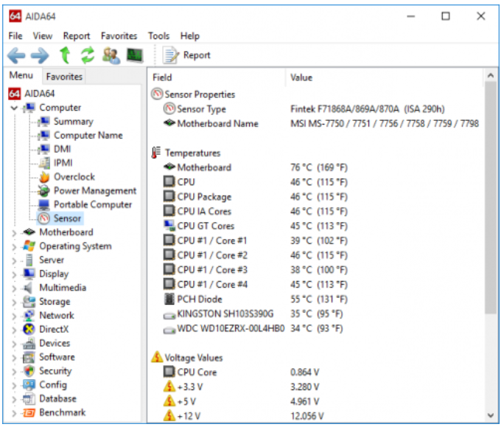
Task: Open the View menu
Action: click(43, 35)
